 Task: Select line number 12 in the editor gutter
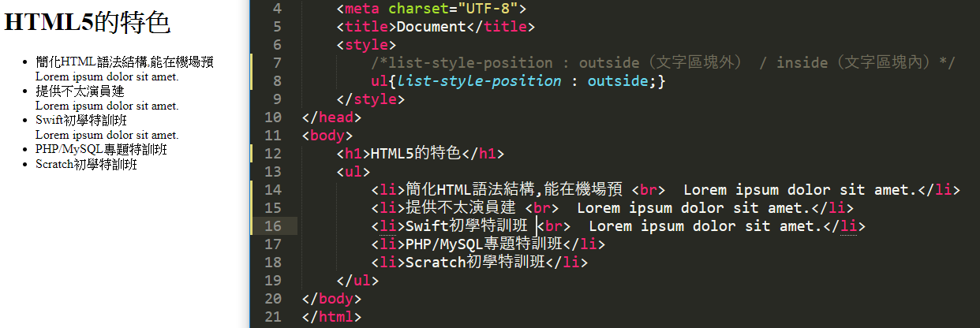pyautogui.click(x=272, y=154)
